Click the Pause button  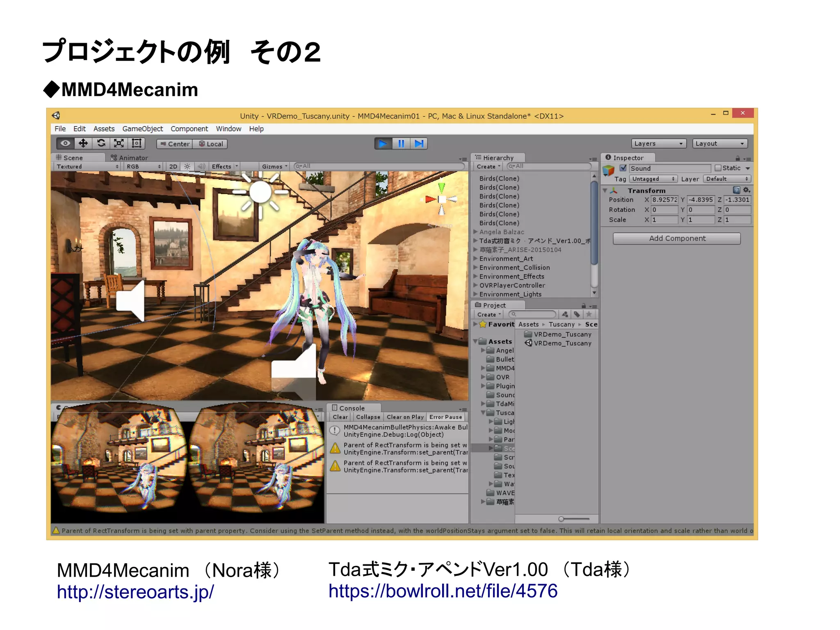(x=401, y=144)
